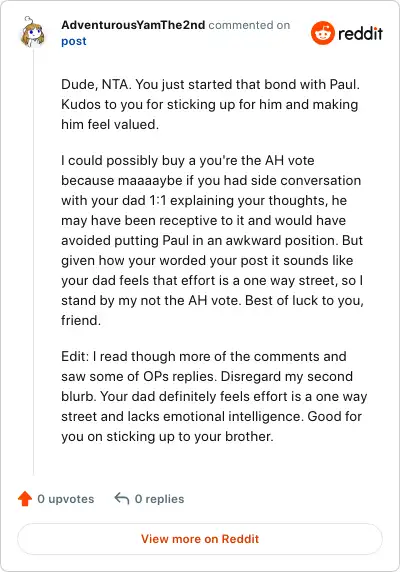The width and height of the screenshot is (400, 572).
Task: Click the "View more on Reddit" button
Action: [200, 539]
